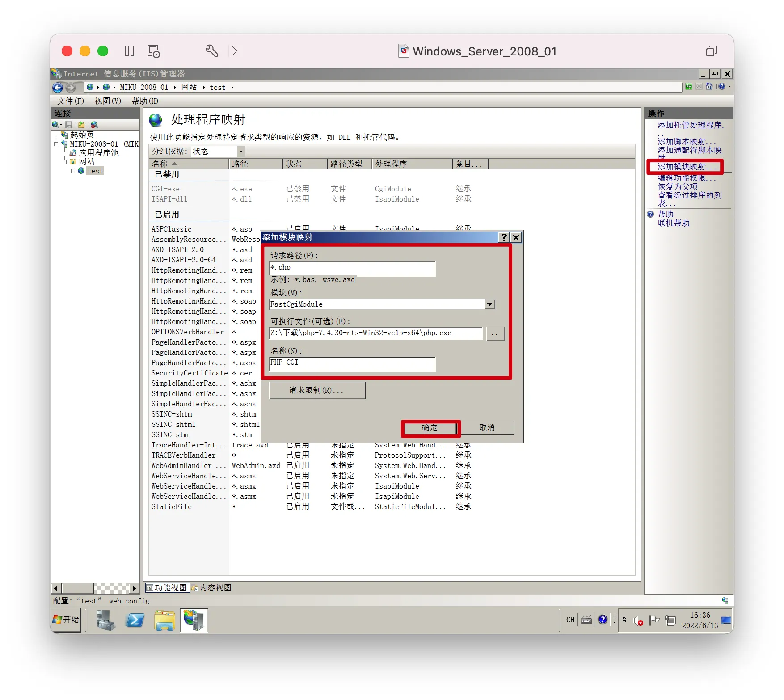Viewport: 784px width, 700px height.
Task: Click the Forward navigation arrow in IIS Manager
Action: 70,87
